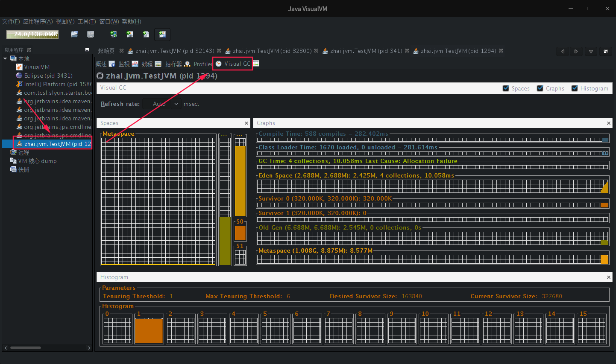Click the Add JMX Connection toolbar icon
The height and width of the screenshot is (364, 616).
click(130, 34)
